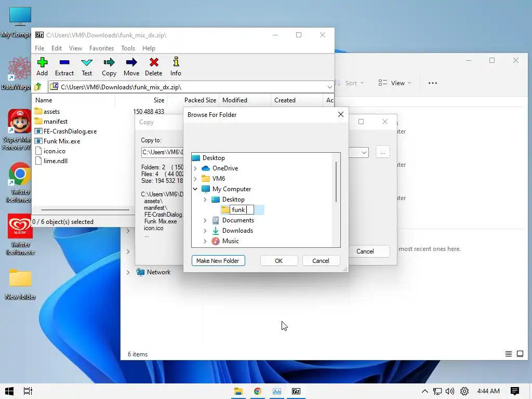Click Cancel in the Copy dialog
The width and height of the screenshot is (532, 399).
(365, 251)
